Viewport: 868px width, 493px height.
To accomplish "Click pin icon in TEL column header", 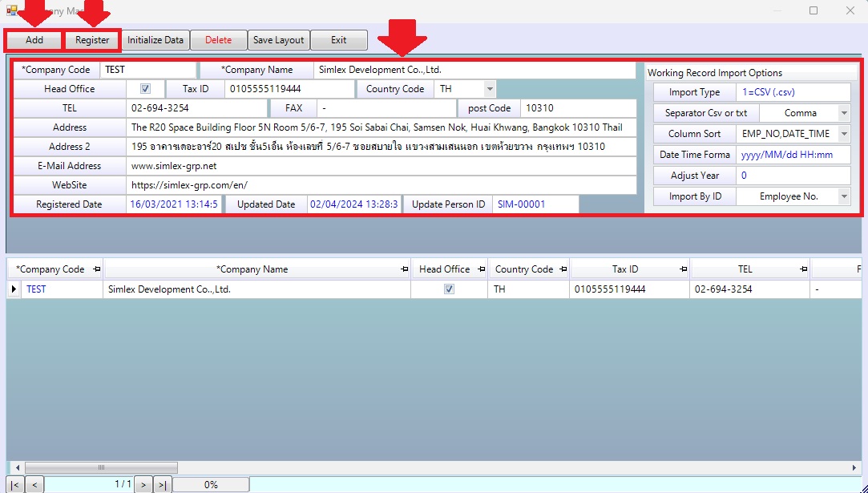I will tap(803, 269).
